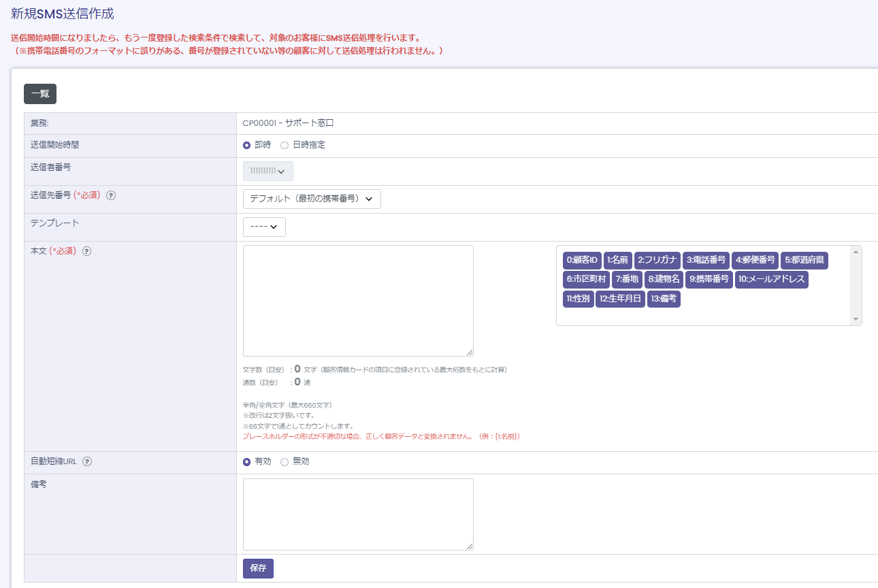
Task: Click scroll down arrow in placeholder panel
Action: (x=856, y=319)
